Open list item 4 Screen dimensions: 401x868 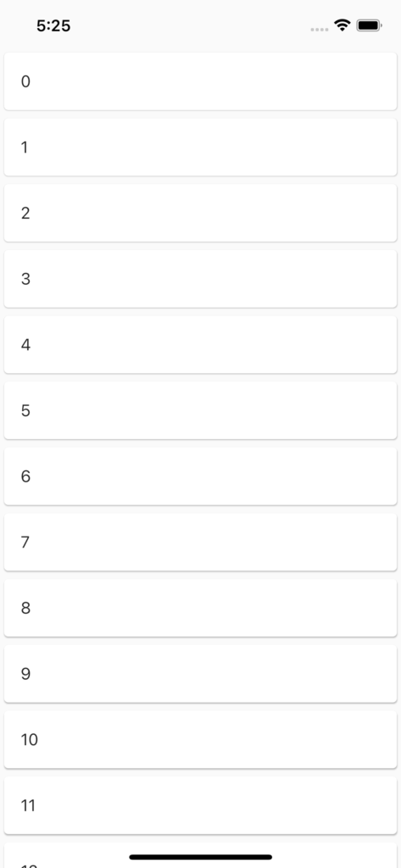click(x=200, y=345)
